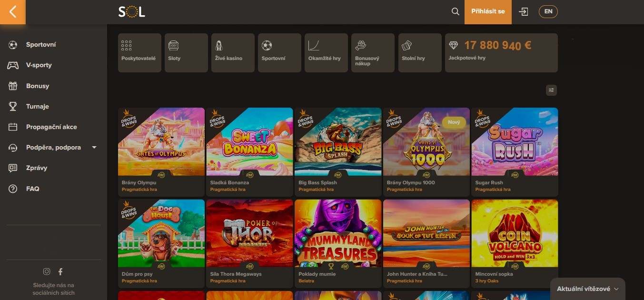Click Belatra provider under Poklady mumie
The image size is (644, 300).
[x=307, y=281]
